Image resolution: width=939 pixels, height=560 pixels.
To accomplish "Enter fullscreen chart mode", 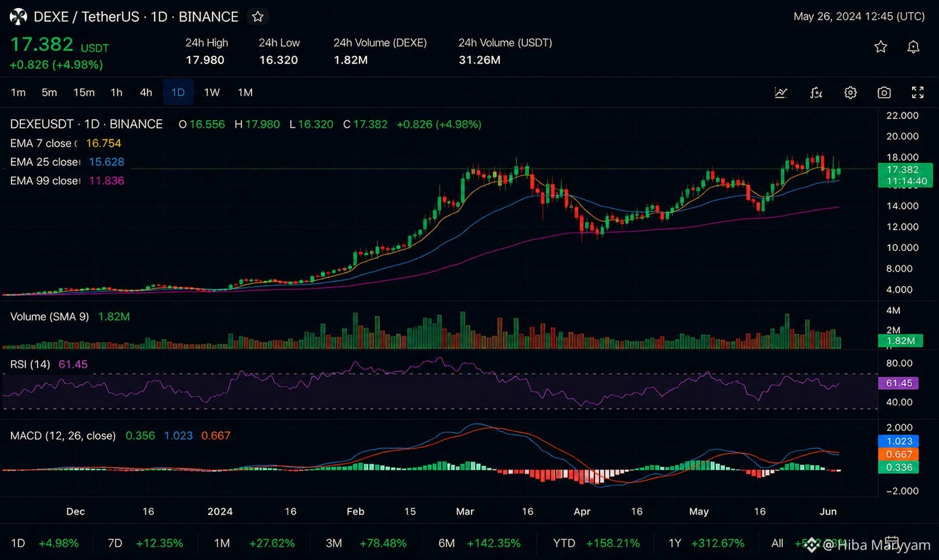I will [x=918, y=92].
